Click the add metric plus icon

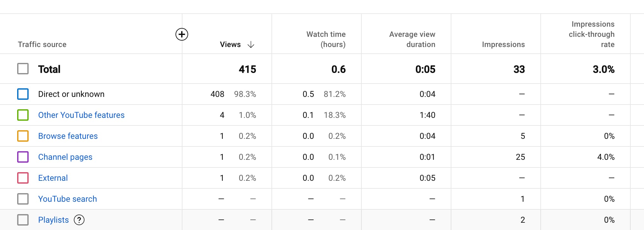(182, 34)
